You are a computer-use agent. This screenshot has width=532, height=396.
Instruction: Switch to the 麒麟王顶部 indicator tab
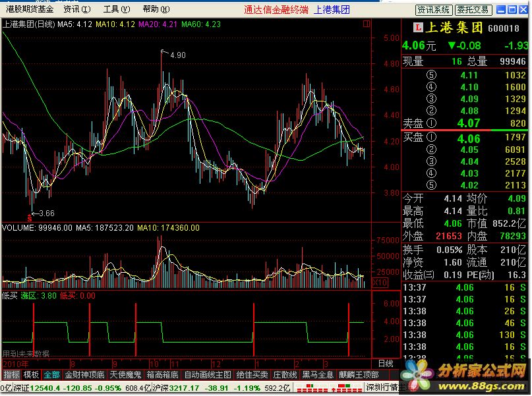click(x=359, y=375)
